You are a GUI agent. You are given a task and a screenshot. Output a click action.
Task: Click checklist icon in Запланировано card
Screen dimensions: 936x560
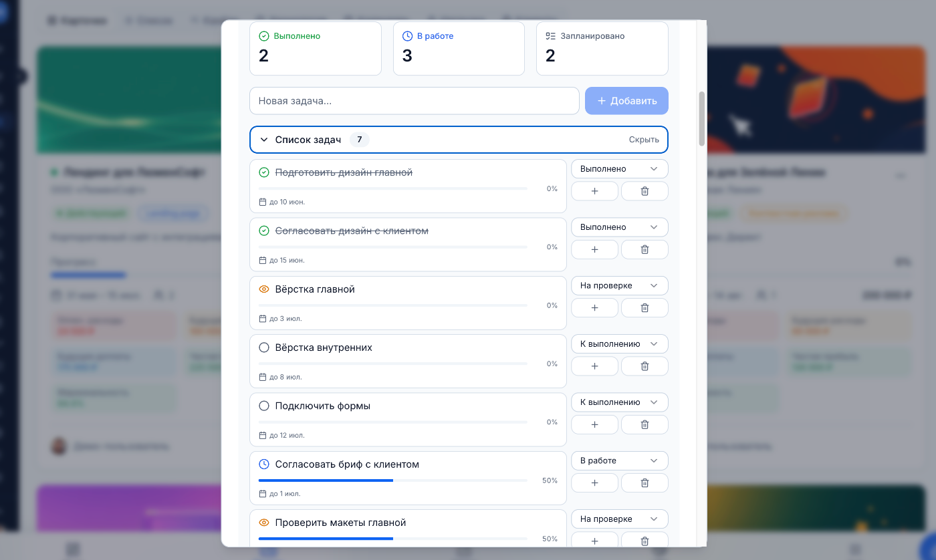pos(551,36)
